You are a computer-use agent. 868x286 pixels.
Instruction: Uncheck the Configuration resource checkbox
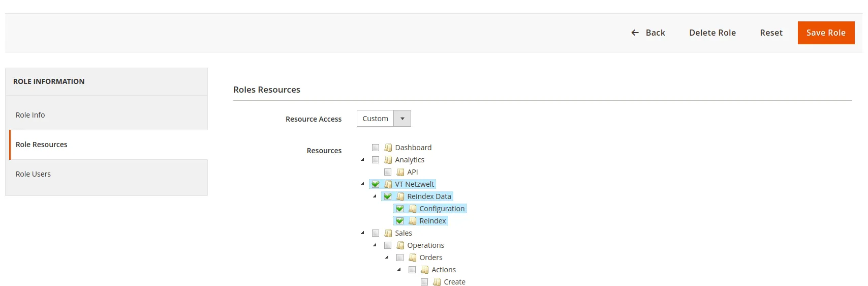[400, 209]
